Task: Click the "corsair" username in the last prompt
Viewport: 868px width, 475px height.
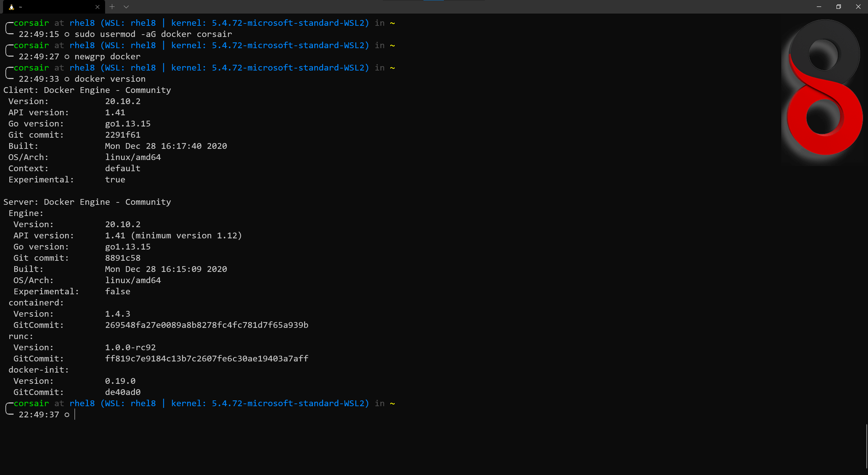Action: [x=32, y=403]
